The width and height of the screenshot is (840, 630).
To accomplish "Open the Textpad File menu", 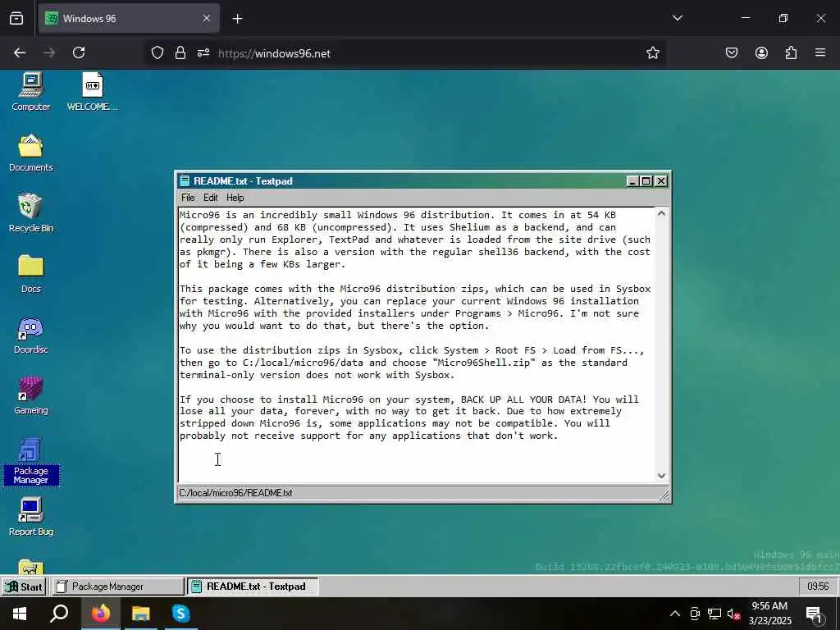I will click(x=188, y=198).
